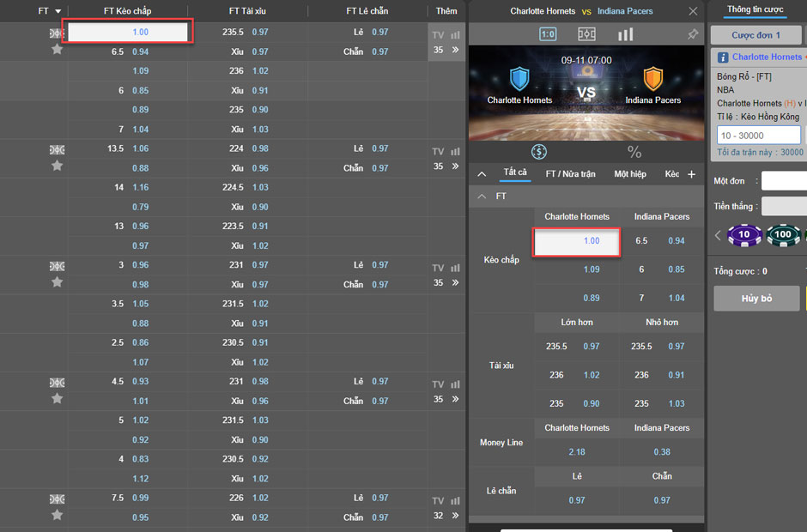Open the Thông tin cược tab

[x=755, y=9]
